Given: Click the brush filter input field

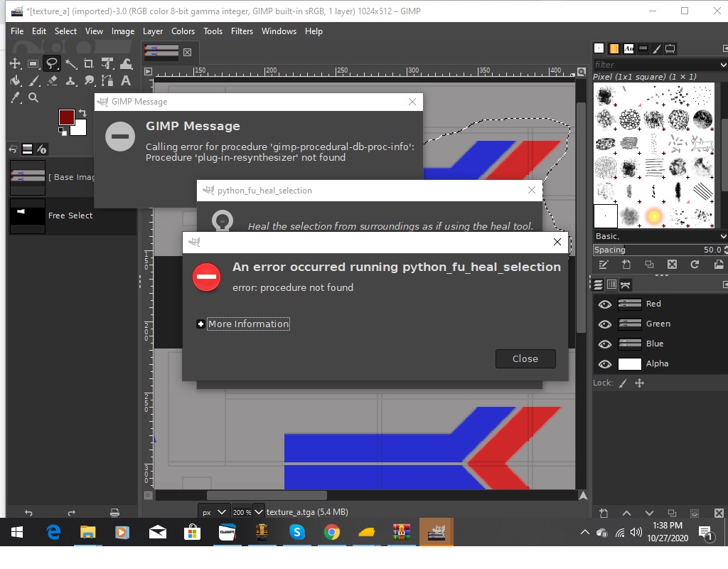Looking at the screenshot, I should tap(655, 65).
